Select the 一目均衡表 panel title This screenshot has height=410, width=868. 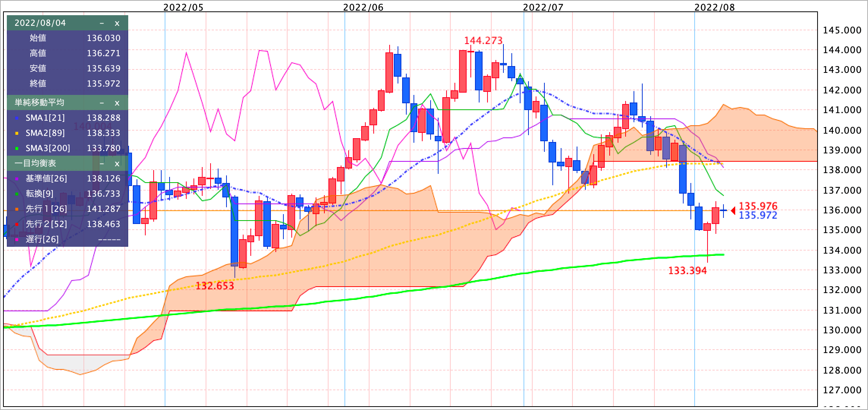point(35,163)
